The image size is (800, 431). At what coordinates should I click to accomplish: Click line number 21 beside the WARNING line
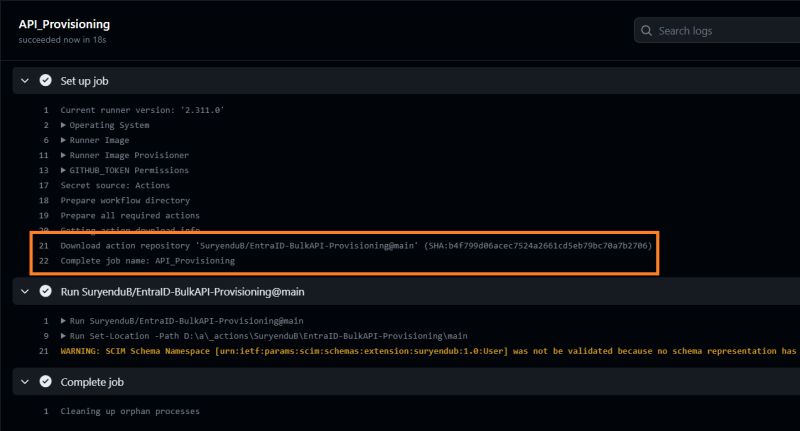tap(44, 351)
